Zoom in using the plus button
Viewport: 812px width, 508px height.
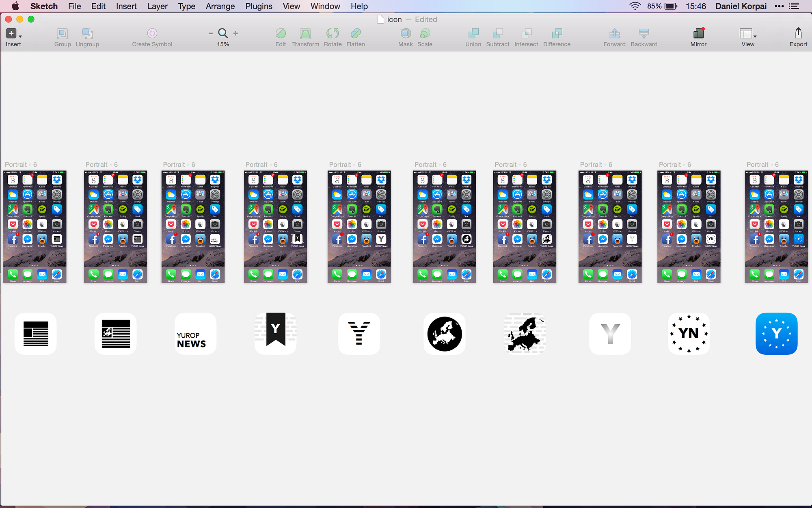click(x=236, y=33)
